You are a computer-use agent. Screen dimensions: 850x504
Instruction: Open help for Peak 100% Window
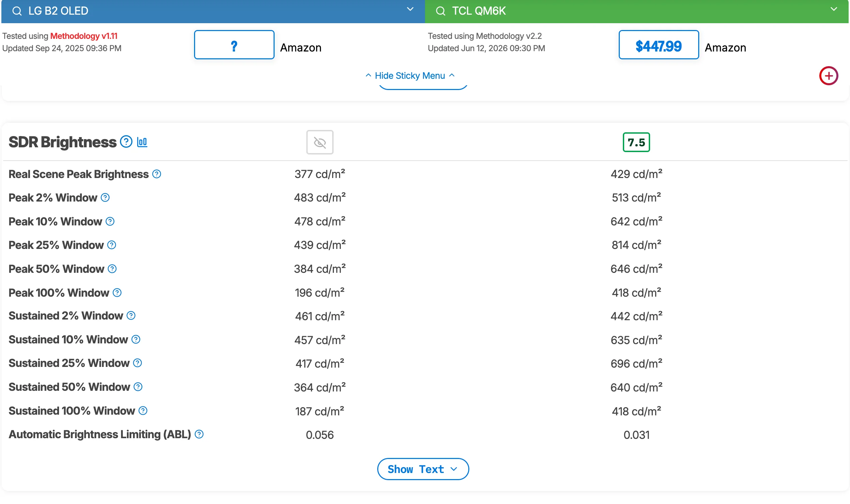(x=117, y=293)
